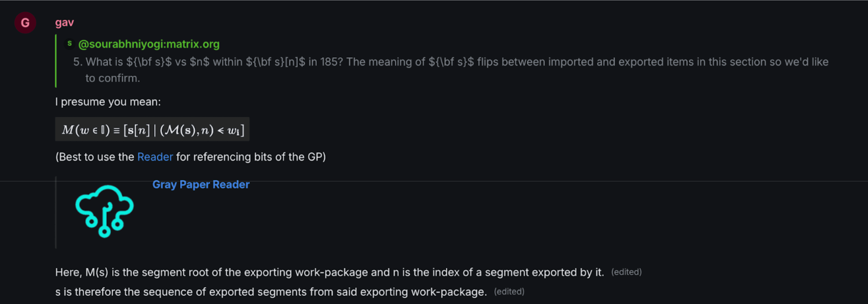Click the rendered math formula block

(x=152, y=129)
